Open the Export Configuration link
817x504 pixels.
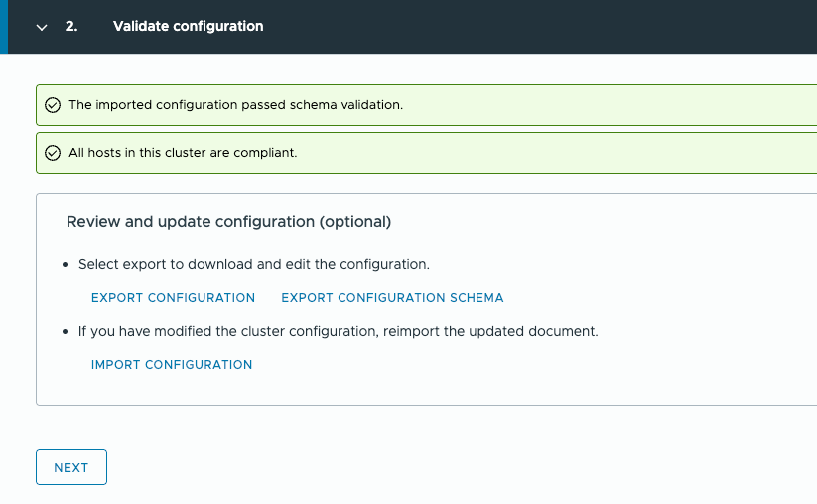point(173,298)
